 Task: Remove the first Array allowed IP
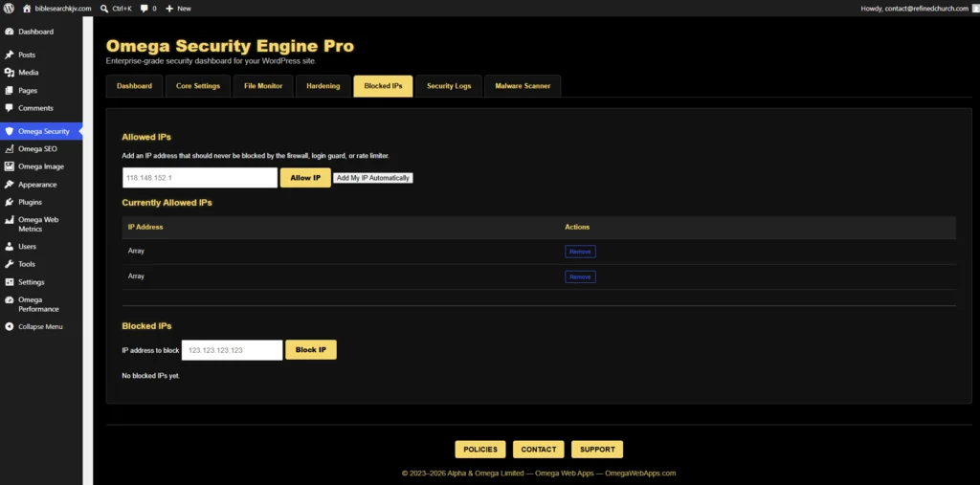[x=580, y=252]
